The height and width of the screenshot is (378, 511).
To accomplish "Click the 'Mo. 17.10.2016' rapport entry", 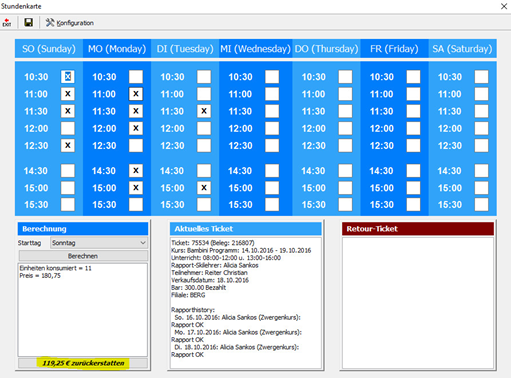I will pyautogui.click(x=238, y=332).
